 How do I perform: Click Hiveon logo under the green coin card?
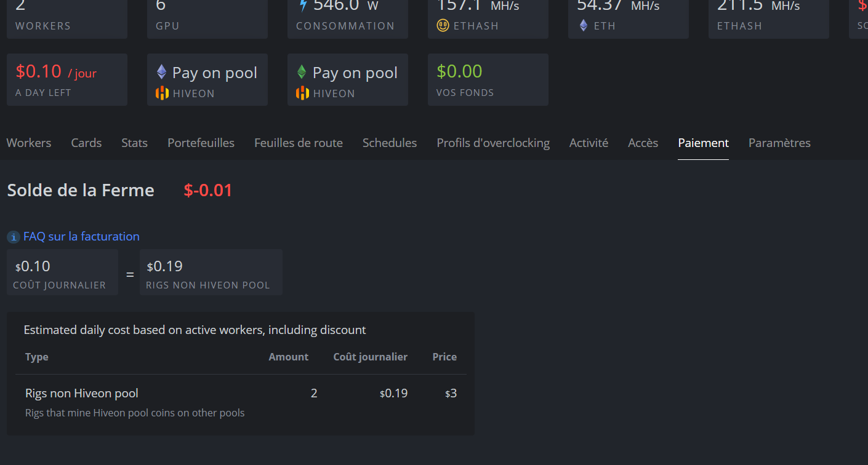tap(302, 93)
